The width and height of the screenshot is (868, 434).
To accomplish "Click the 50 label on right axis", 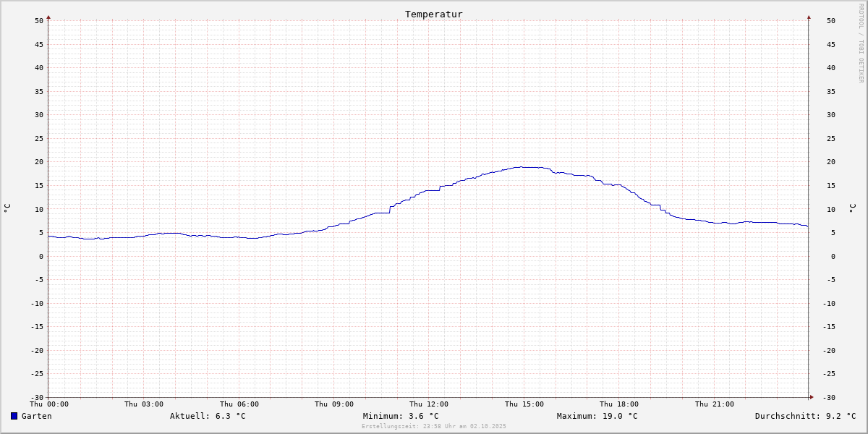I will coord(831,21).
